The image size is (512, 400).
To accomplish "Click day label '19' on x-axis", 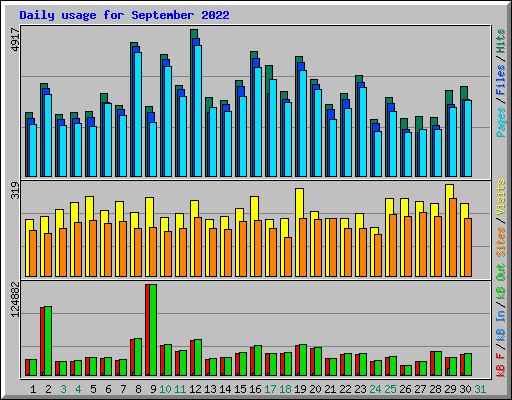I will [x=300, y=389].
